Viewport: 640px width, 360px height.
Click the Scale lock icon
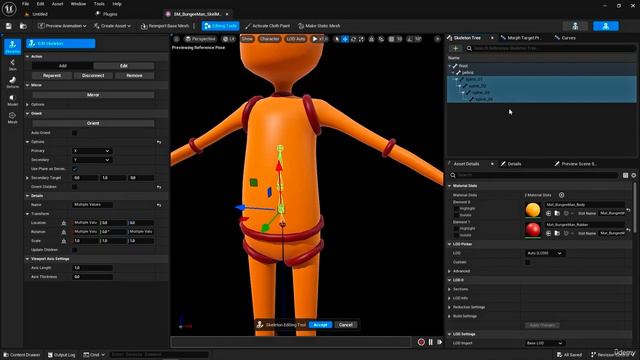(x=64, y=241)
